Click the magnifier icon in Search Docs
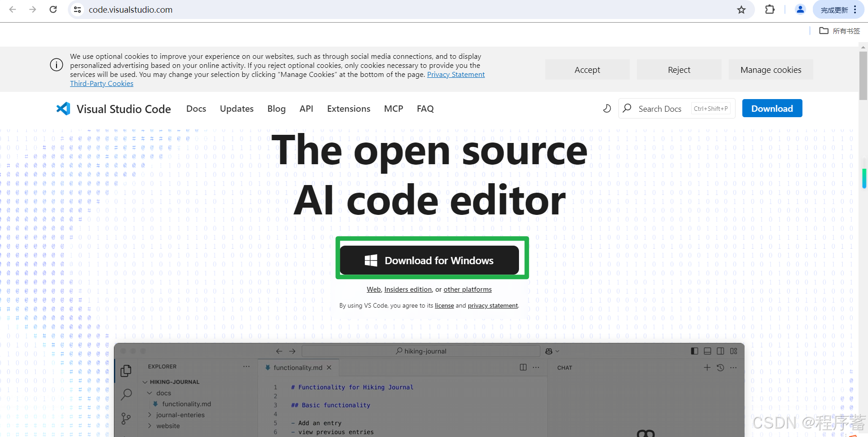The image size is (868, 437). tap(627, 109)
